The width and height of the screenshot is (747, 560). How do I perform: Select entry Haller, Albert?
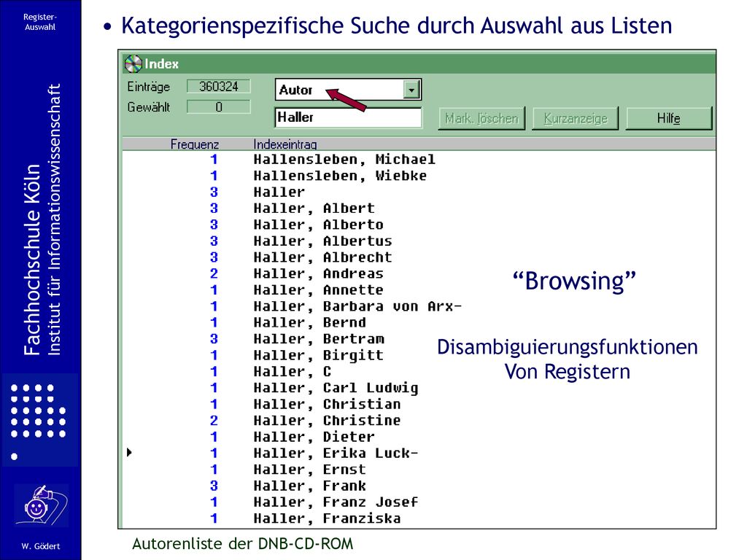314,209
